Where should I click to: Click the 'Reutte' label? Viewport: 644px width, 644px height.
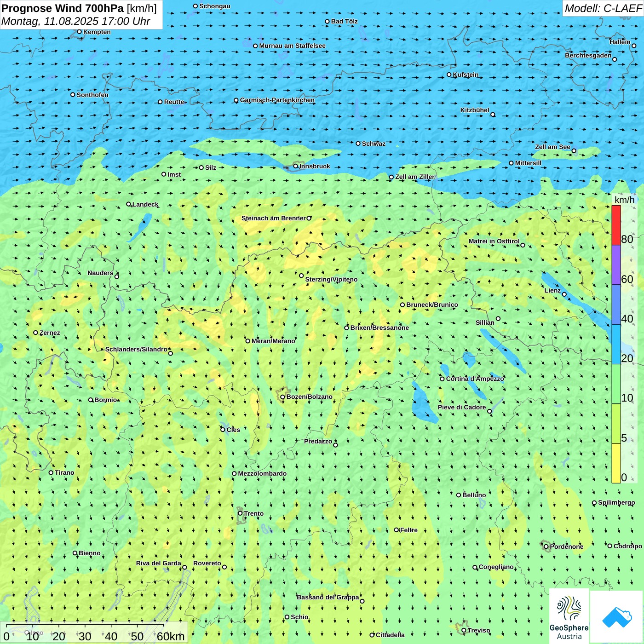click(174, 102)
